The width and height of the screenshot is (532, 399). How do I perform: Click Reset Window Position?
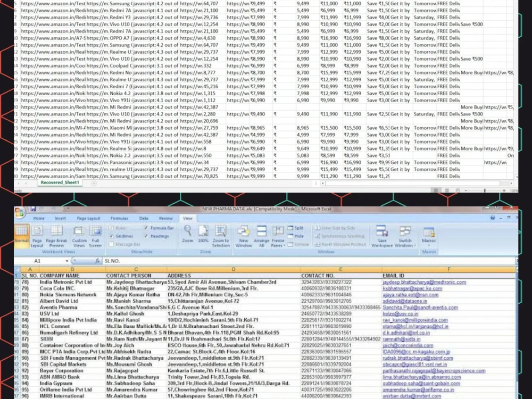pyautogui.click(x=340, y=244)
